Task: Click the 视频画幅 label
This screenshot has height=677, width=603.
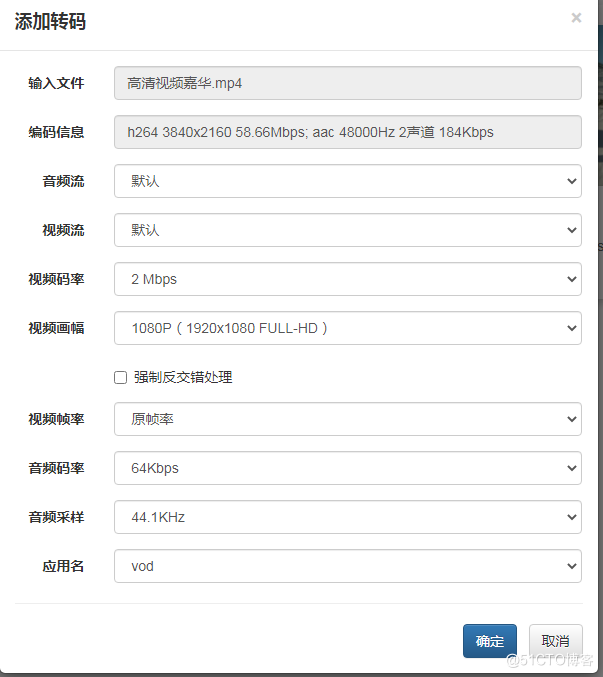Action: [x=56, y=328]
